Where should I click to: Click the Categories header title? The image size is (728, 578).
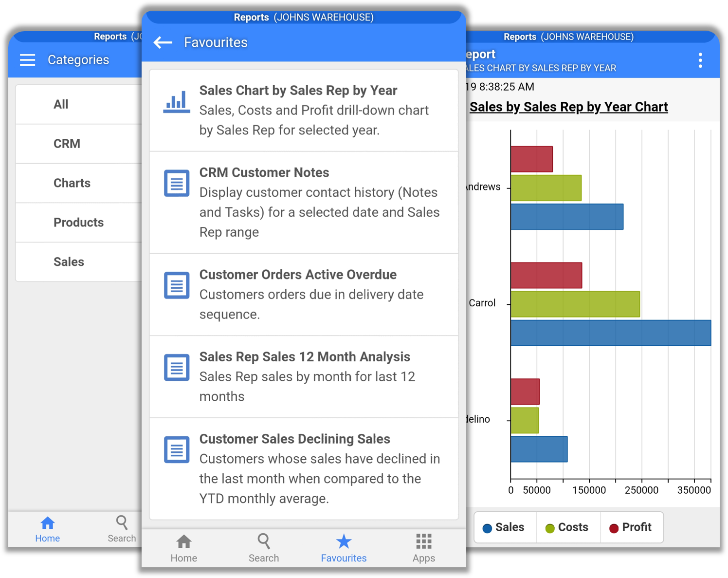(x=78, y=60)
